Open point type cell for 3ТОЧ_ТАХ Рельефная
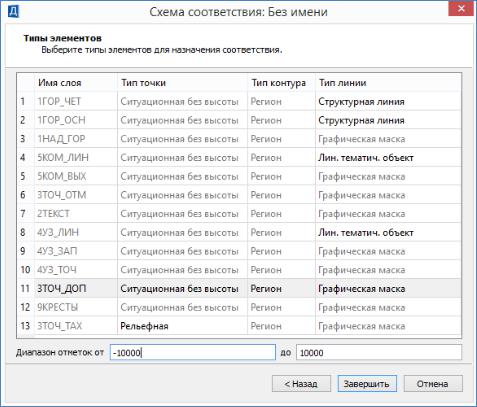 [182, 326]
